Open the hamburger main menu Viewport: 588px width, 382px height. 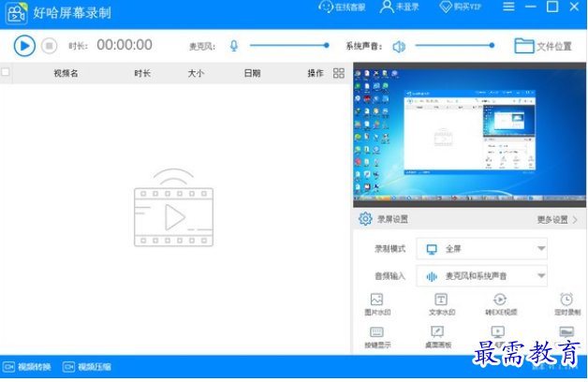pos(508,7)
